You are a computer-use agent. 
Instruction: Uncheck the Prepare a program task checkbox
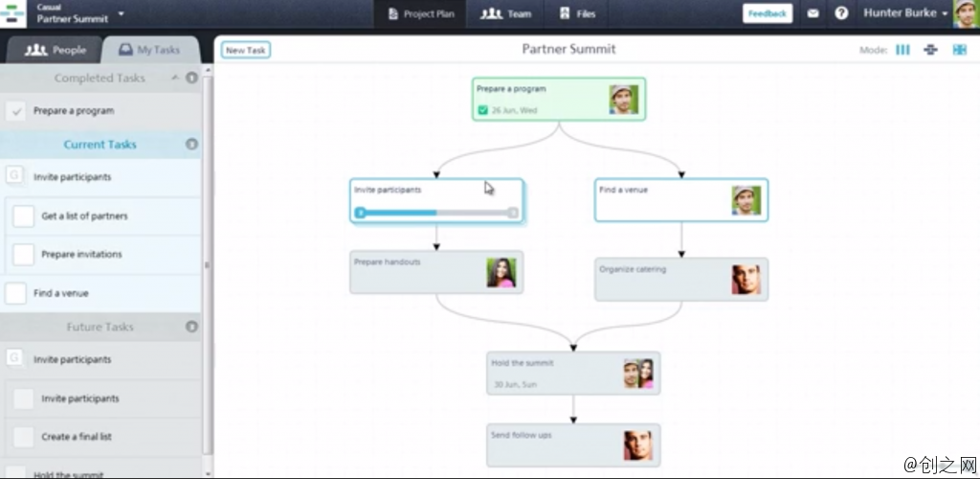pos(15,111)
